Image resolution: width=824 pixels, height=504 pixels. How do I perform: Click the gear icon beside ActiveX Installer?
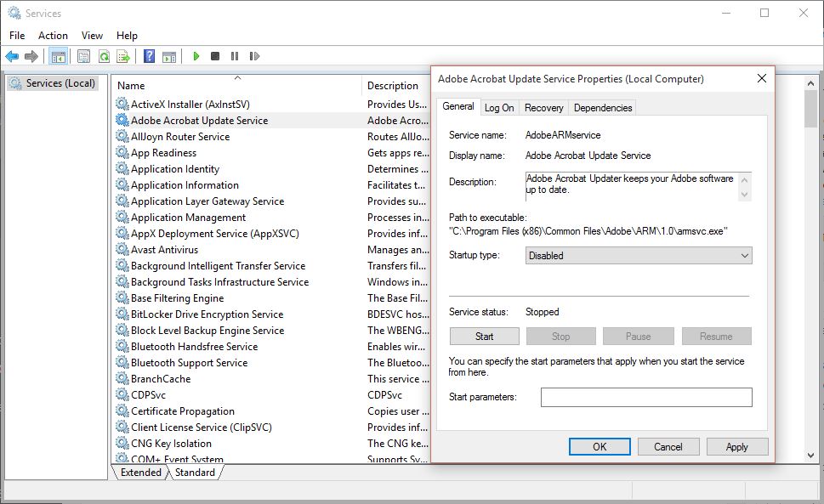click(122, 104)
